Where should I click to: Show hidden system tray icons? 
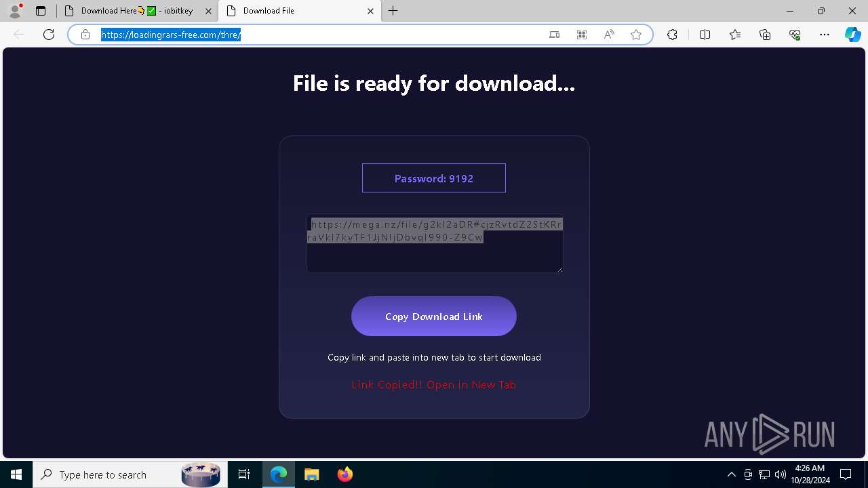[731, 474]
